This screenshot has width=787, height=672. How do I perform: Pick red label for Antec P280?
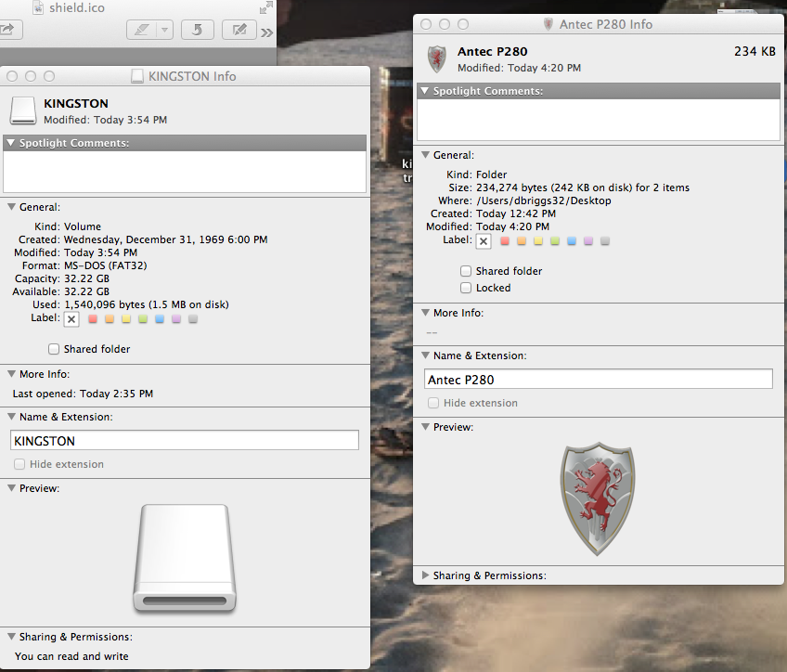coord(505,241)
